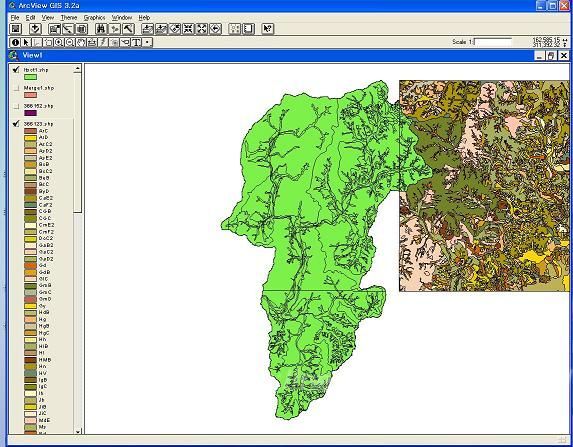Click the Add Theme icon
This screenshot has width=573, height=447.
point(35,29)
